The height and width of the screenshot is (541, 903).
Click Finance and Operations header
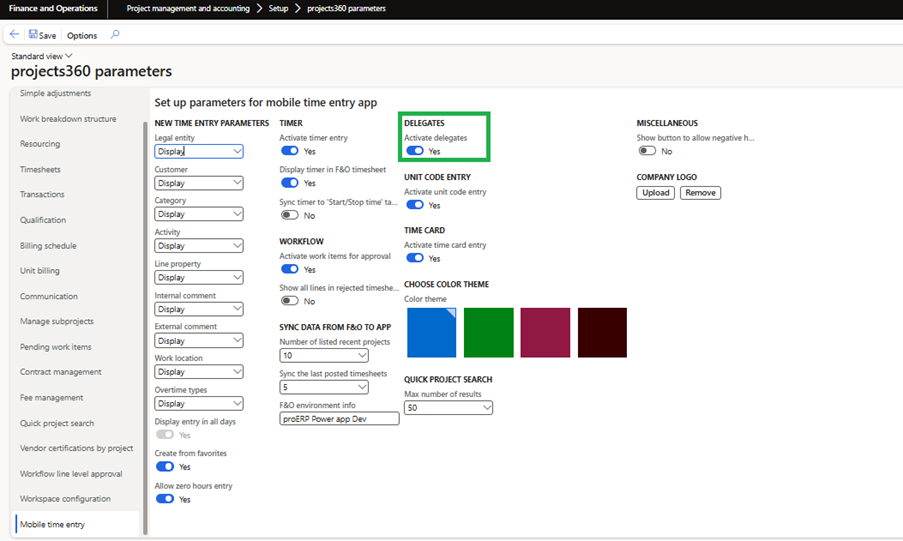[53, 9]
